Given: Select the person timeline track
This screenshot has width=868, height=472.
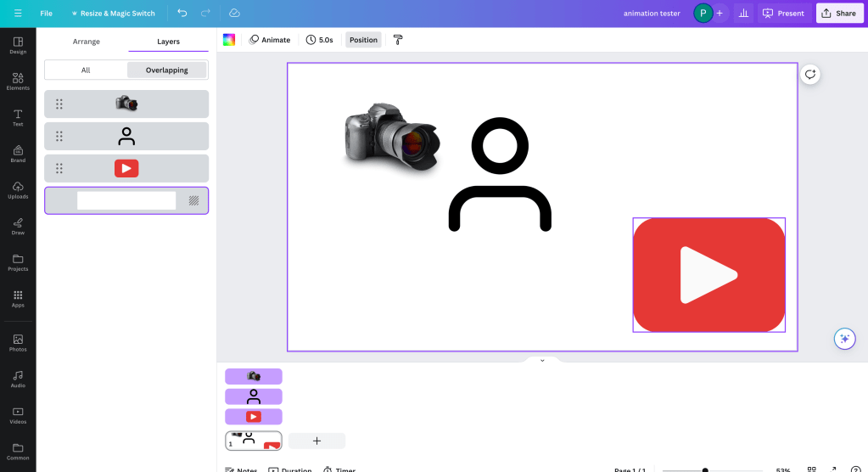Looking at the screenshot, I should (254, 396).
